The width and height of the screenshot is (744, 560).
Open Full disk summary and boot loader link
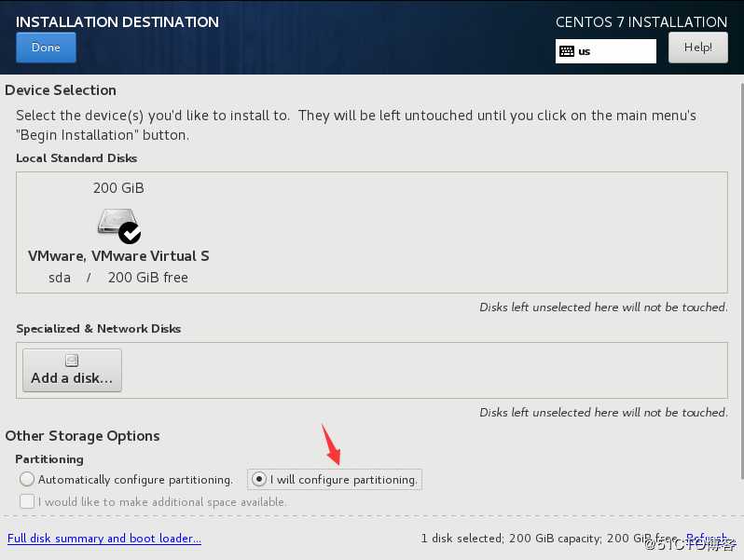104,539
